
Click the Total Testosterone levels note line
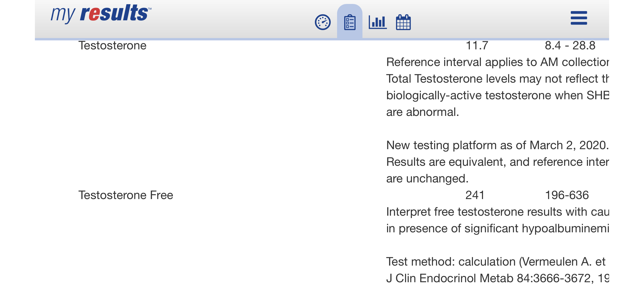click(x=497, y=79)
